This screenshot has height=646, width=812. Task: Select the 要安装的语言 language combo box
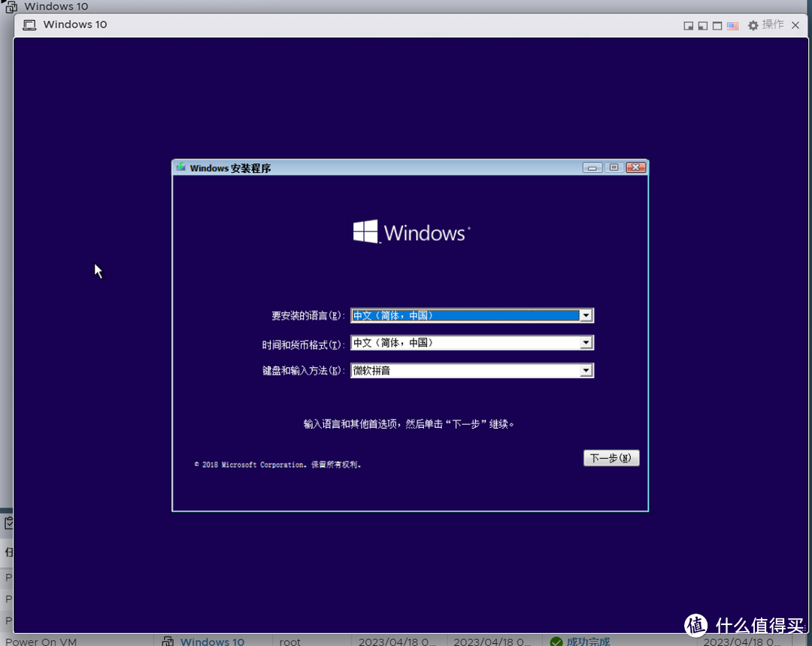tap(471, 316)
